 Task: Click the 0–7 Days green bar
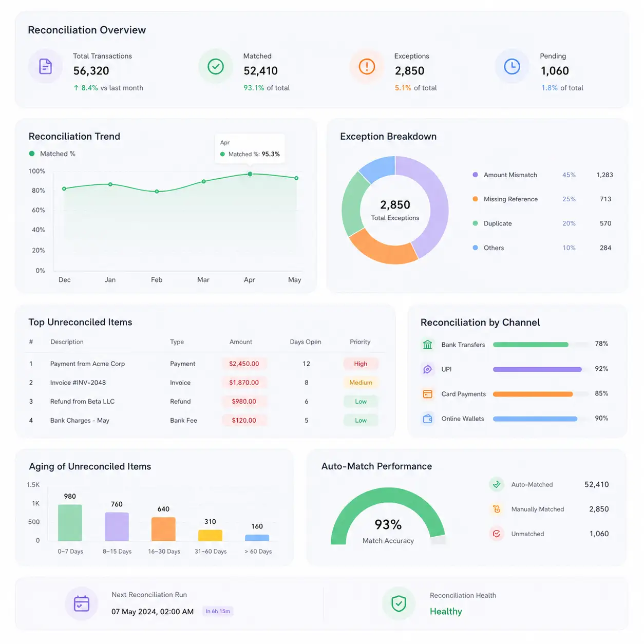pyautogui.click(x=70, y=523)
